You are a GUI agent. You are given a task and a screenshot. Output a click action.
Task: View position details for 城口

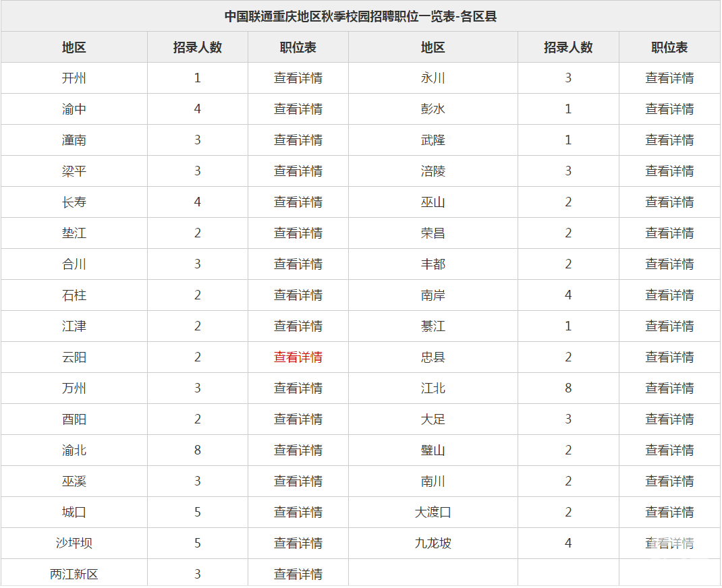click(298, 512)
